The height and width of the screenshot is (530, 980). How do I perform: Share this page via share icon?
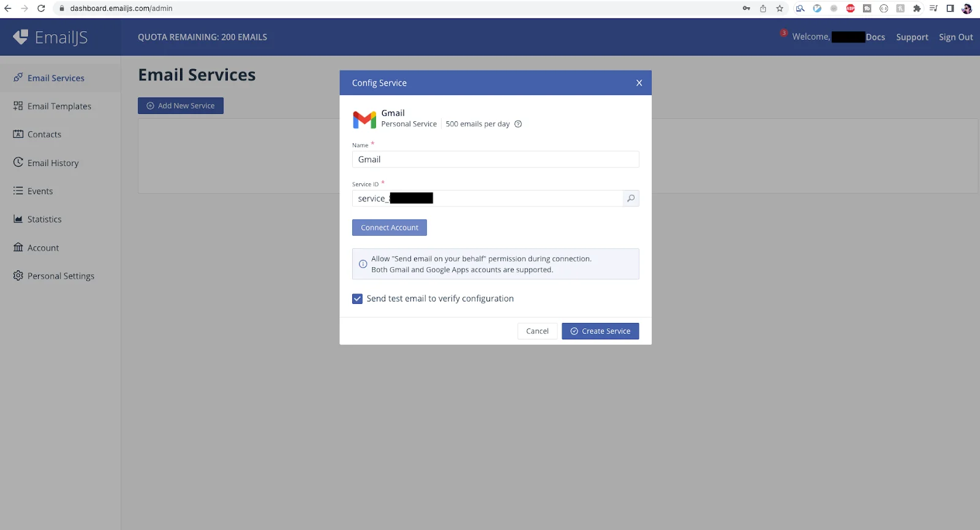point(763,9)
